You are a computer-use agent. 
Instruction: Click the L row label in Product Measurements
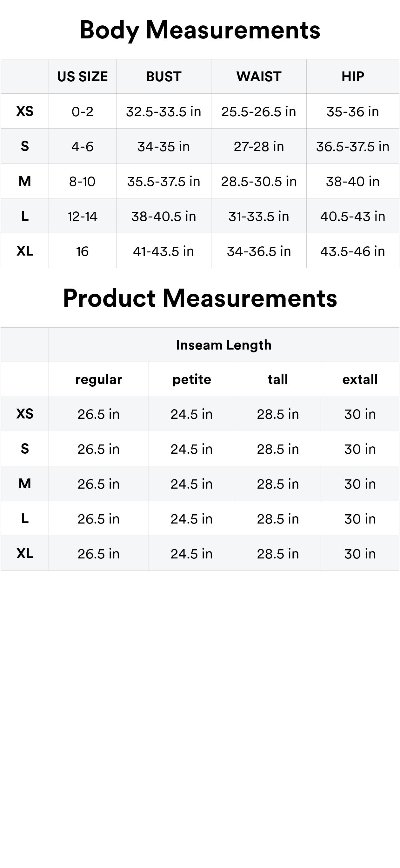pos(24,518)
